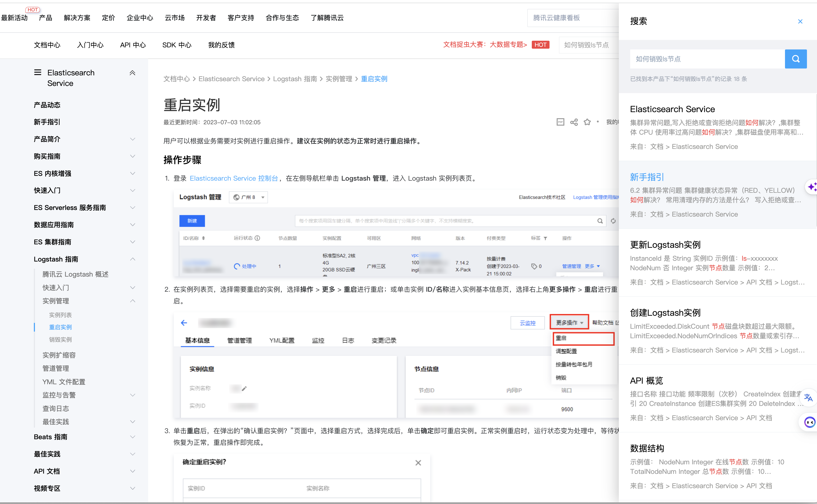817x504 pixels.
Task: Open the 销毁实例 sidebar page
Action: [x=60, y=339]
